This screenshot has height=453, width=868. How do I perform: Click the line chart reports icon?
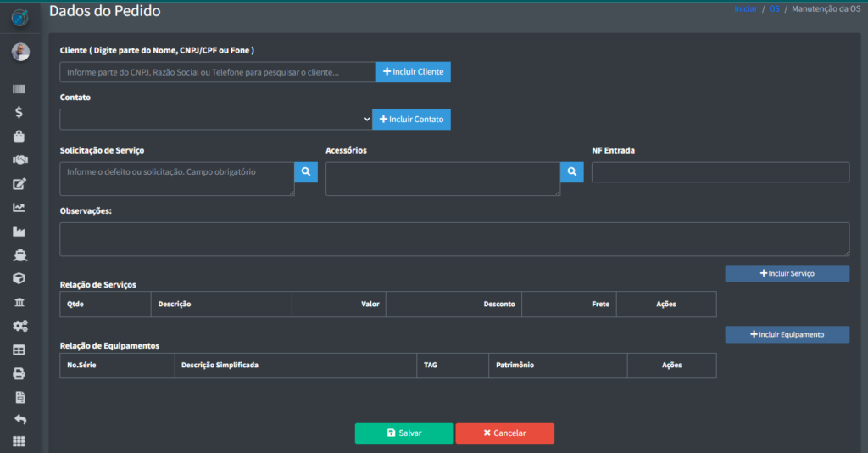click(19, 207)
